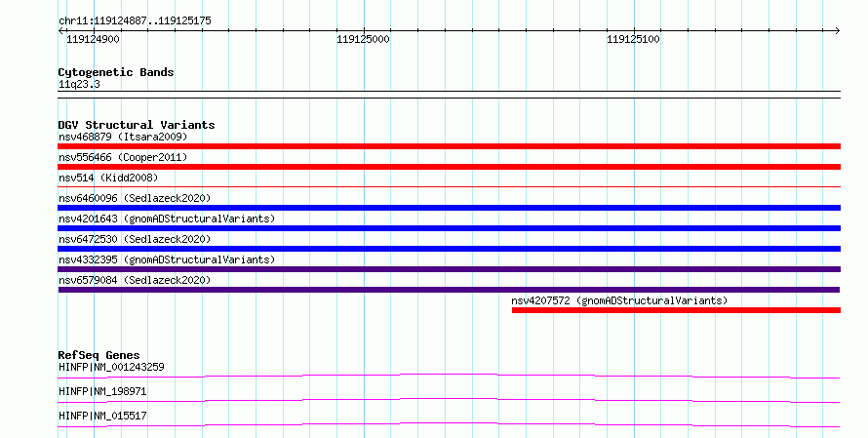The height and width of the screenshot is (438, 868).
Task: Click the nsv4201643 (gnomADStructuralVariants) label
Action: pyautogui.click(x=167, y=219)
